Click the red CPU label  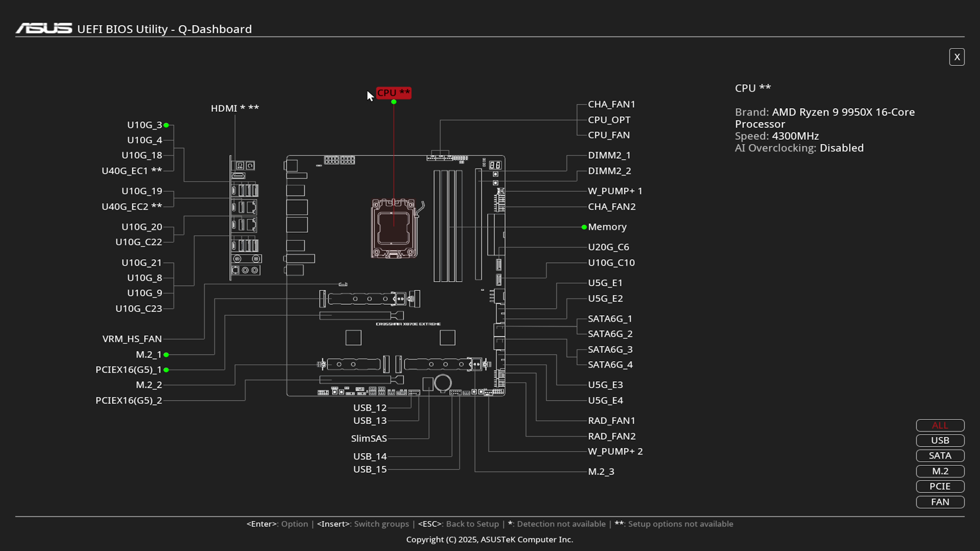click(394, 93)
